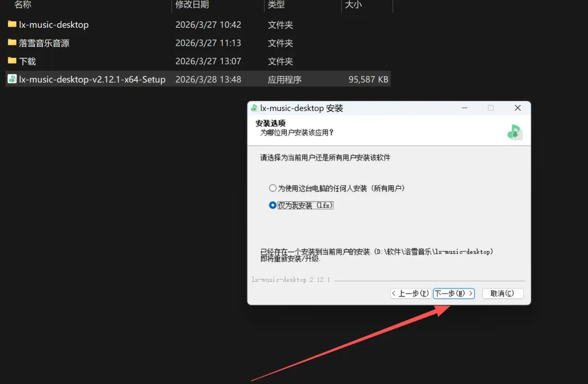Click 应用程序 type cell

[285, 79]
